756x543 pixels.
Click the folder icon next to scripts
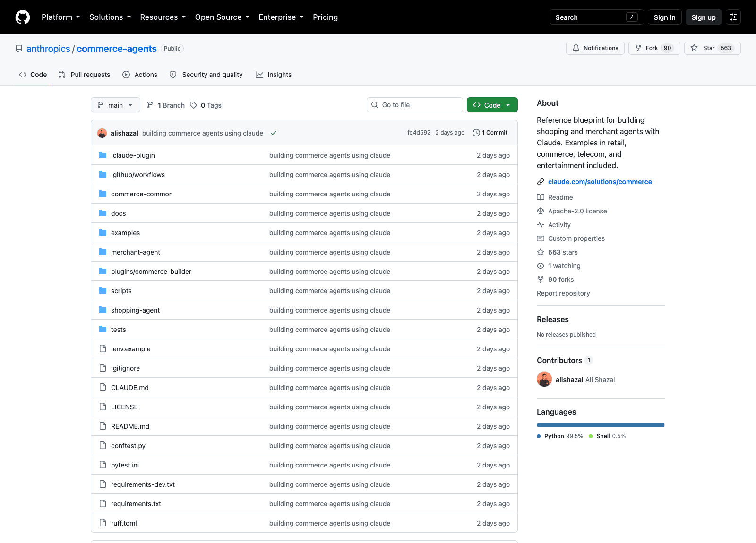click(x=103, y=290)
